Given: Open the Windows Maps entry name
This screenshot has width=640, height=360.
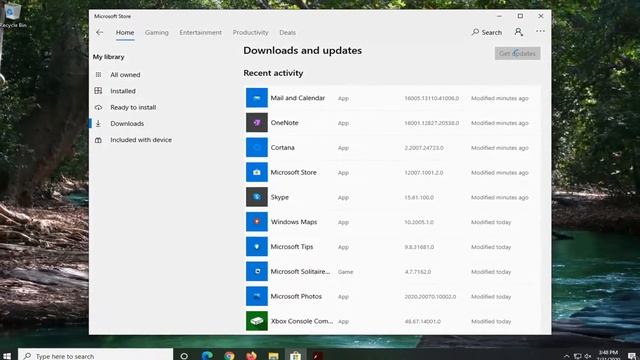Looking at the screenshot, I should [294, 222].
